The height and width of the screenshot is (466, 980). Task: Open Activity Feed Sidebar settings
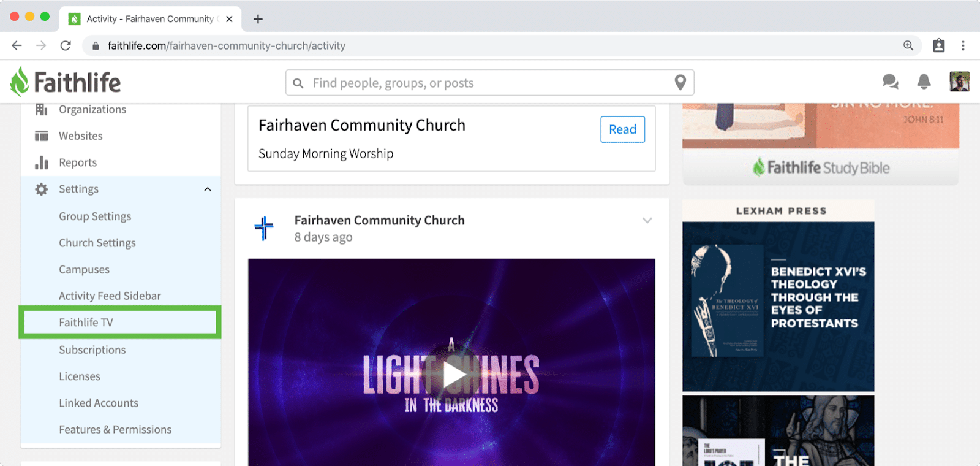110,296
